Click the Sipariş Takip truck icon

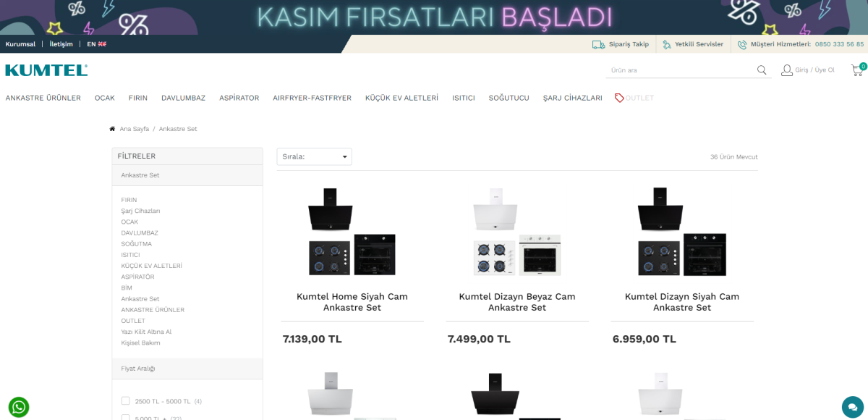[598, 44]
